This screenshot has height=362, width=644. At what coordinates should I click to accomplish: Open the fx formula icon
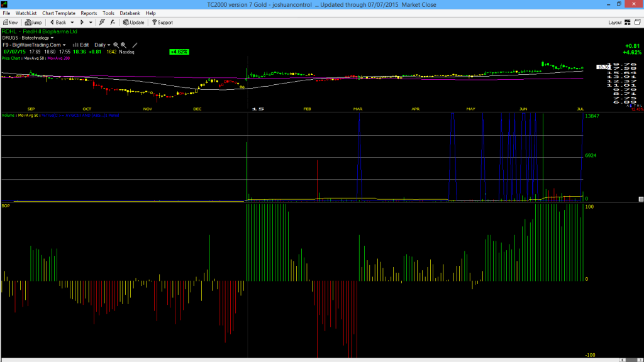point(113,23)
